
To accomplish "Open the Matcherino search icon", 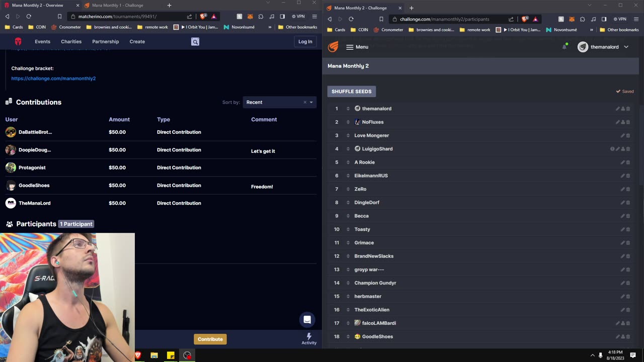I will point(195,42).
